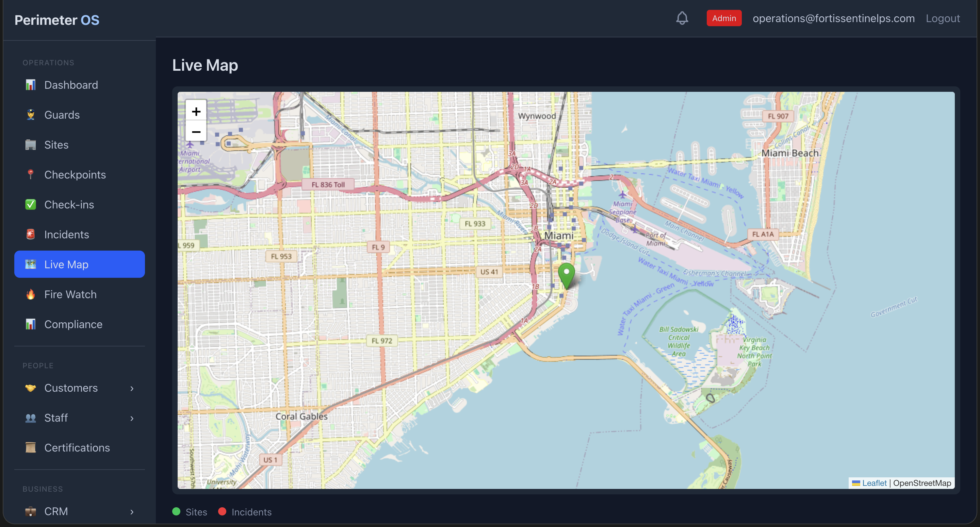Click the zoom in button on the map

click(196, 112)
